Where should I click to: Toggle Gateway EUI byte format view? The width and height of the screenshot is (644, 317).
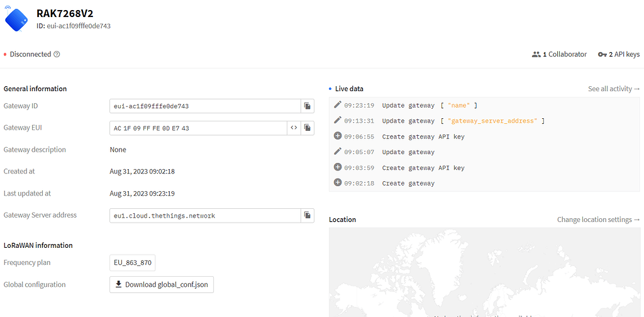pyautogui.click(x=294, y=128)
